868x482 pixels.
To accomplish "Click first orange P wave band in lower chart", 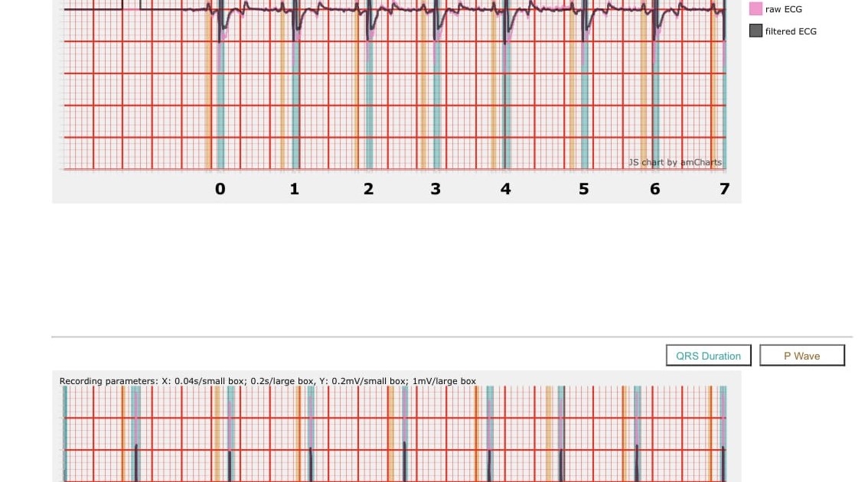I will (122, 428).
